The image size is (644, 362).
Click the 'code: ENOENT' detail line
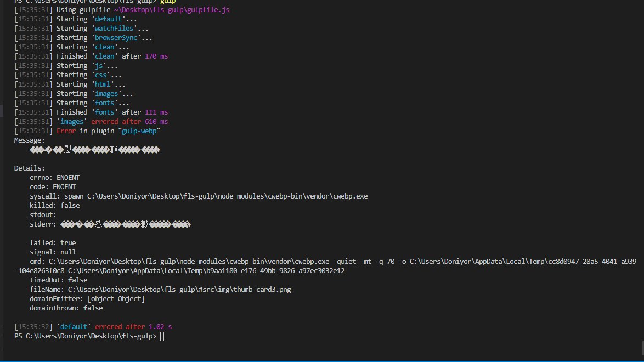53,187
